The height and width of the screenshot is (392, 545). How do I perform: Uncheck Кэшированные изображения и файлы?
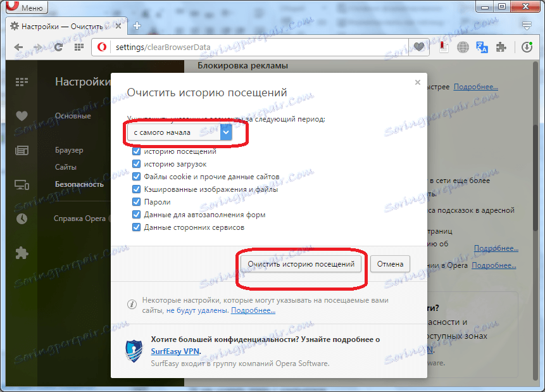(x=136, y=189)
